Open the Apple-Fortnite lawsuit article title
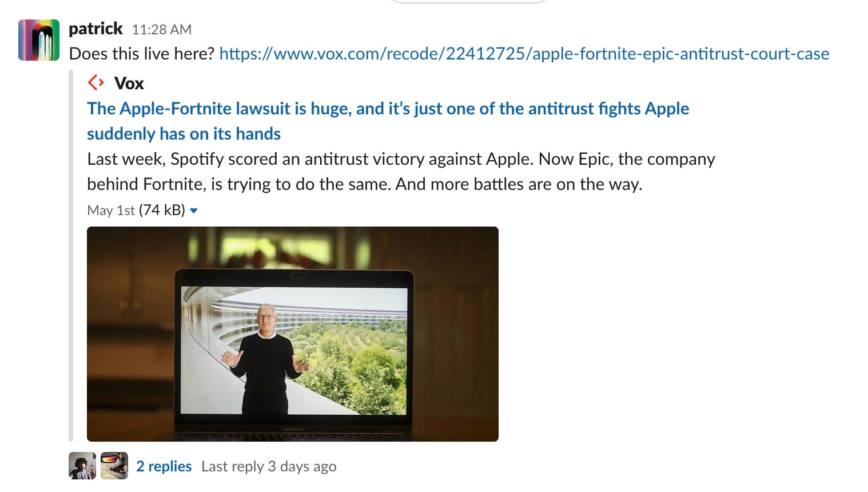Image resolution: width=868 pixels, height=492 pixels. point(388,121)
